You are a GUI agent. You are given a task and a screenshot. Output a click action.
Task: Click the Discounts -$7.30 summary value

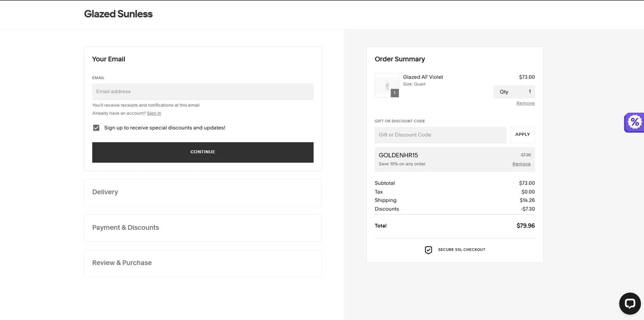pos(528,209)
